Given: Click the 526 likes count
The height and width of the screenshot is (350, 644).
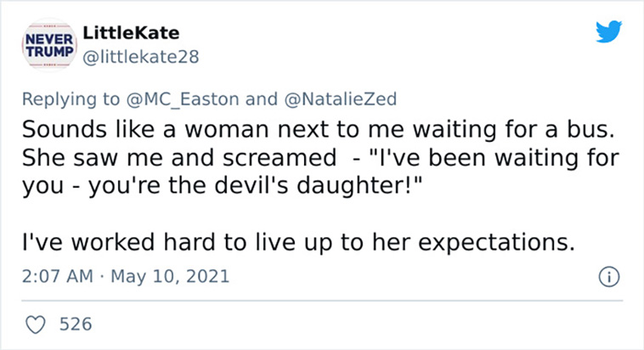Looking at the screenshot, I should (x=76, y=325).
